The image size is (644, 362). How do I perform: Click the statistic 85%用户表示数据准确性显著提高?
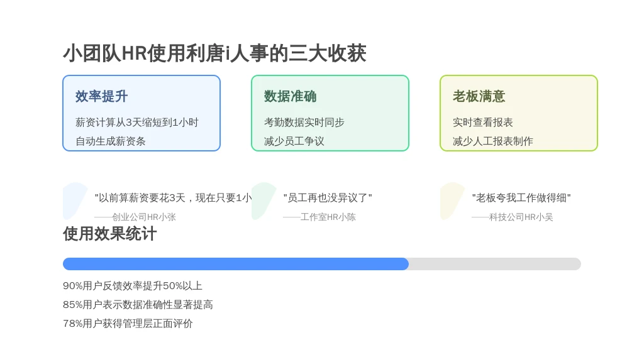138,305
